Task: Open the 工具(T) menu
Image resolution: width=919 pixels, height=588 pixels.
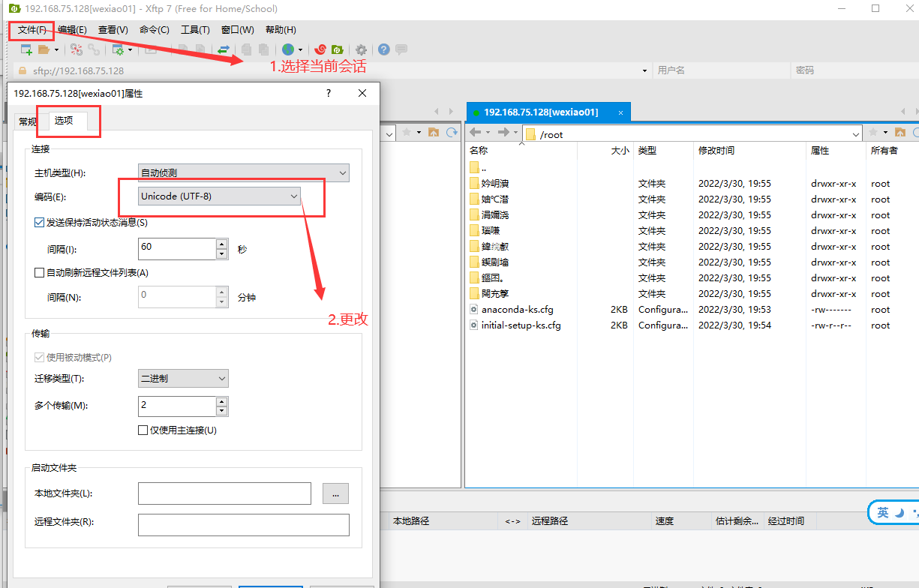Action: (195, 30)
